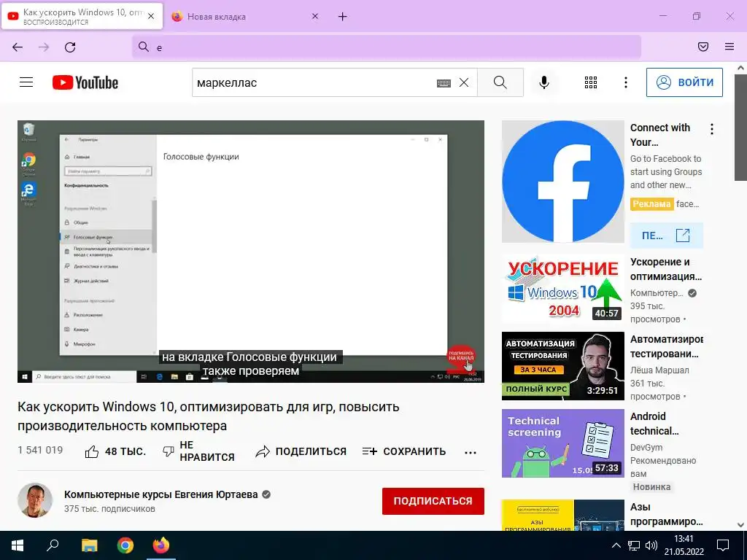Viewport: 747px width, 560px height.
Task: Open the Firefox application menu
Action: [729, 47]
